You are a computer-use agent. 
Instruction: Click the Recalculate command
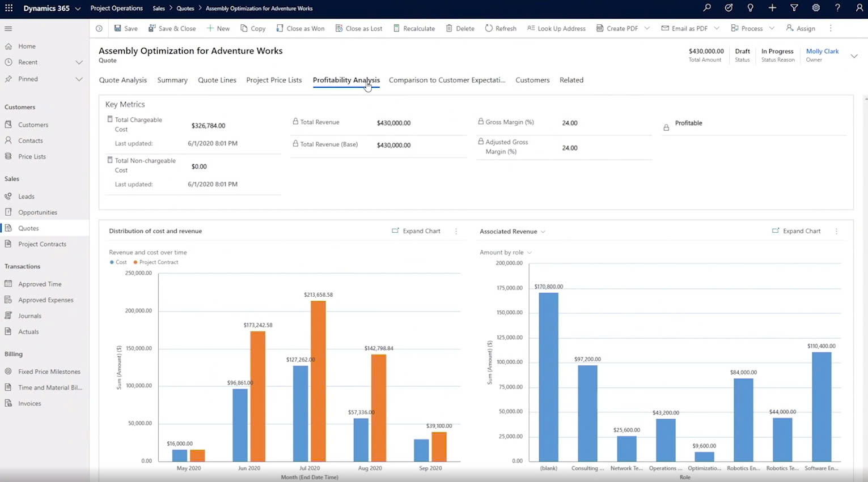(414, 28)
